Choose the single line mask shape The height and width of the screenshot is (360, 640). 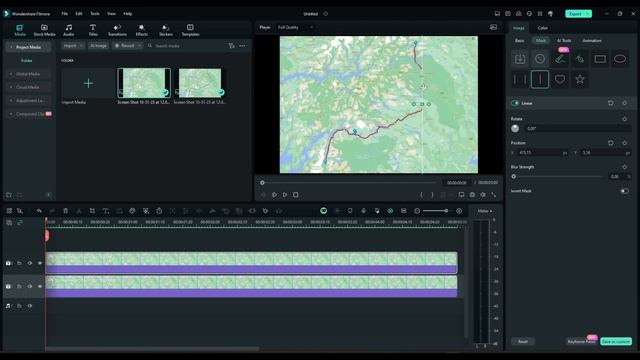click(x=540, y=79)
